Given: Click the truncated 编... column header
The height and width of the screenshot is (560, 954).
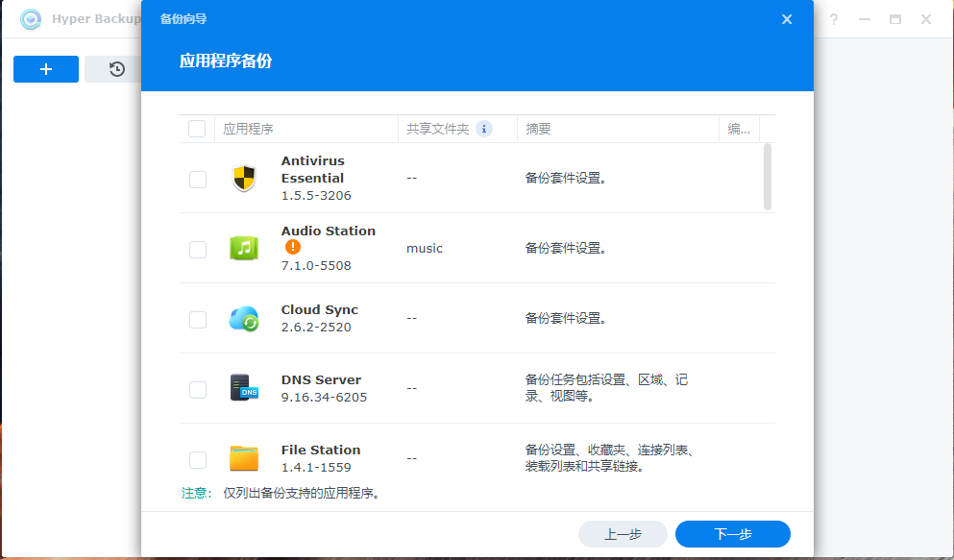Looking at the screenshot, I should click(x=739, y=129).
